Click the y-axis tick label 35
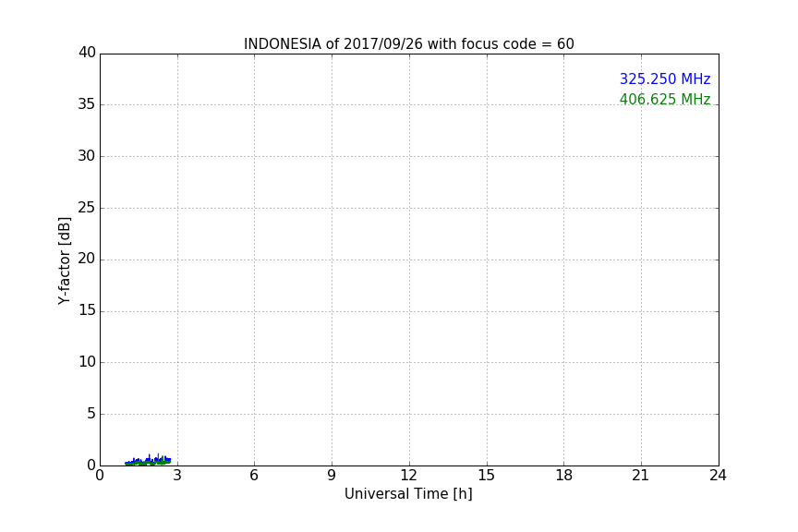The image size is (798, 532). (87, 104)
